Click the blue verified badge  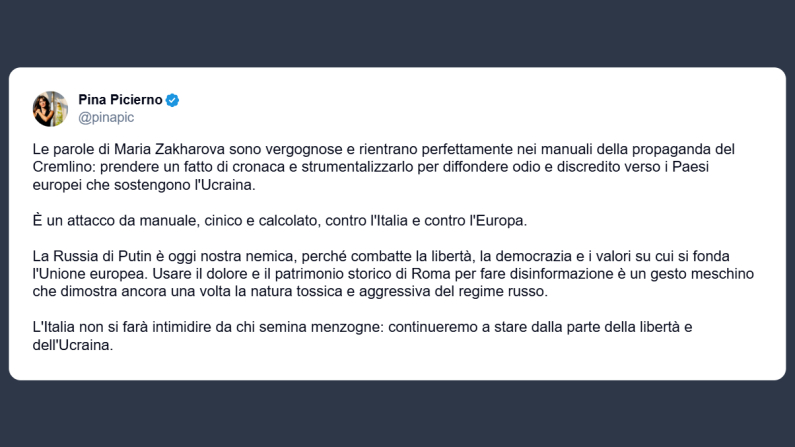click(172, 100)
